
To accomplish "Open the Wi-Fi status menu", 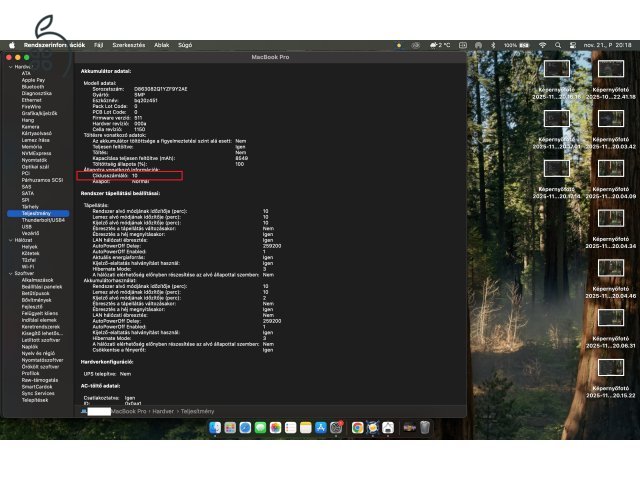I will point(542,45).
